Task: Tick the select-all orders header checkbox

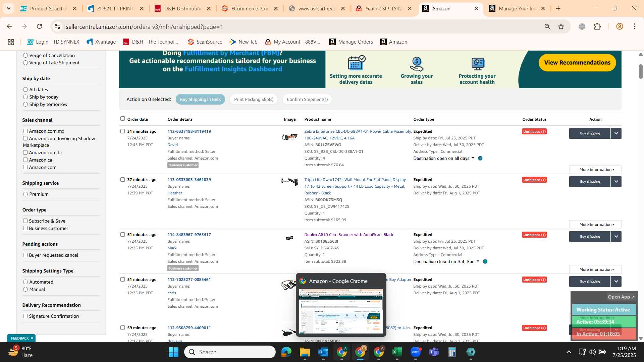Action: pos(122,119)
